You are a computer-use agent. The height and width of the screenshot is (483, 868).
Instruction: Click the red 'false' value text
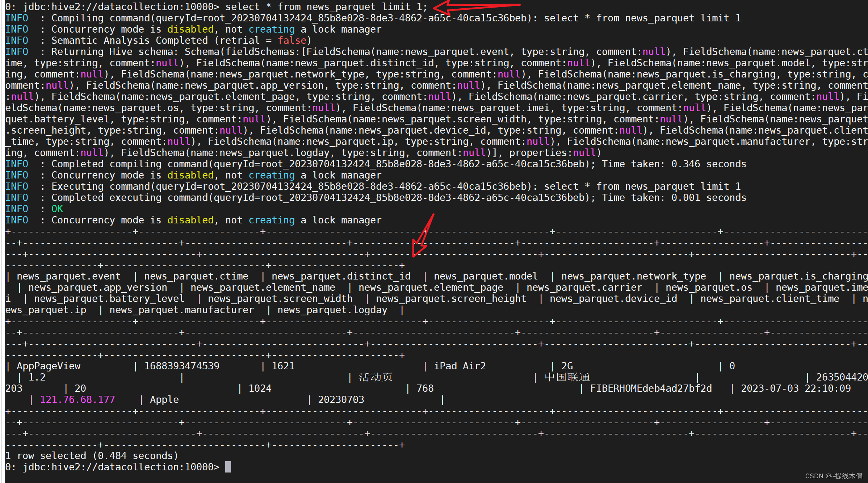pyautogui.click(x=292, y=41)
